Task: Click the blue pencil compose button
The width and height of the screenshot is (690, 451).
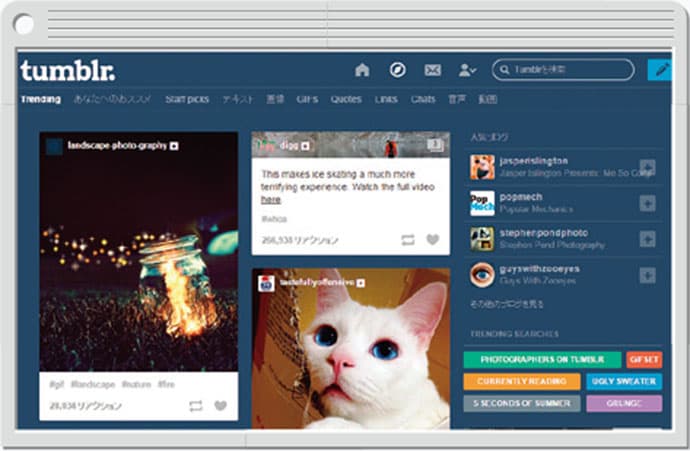Action: click(660, 70)
